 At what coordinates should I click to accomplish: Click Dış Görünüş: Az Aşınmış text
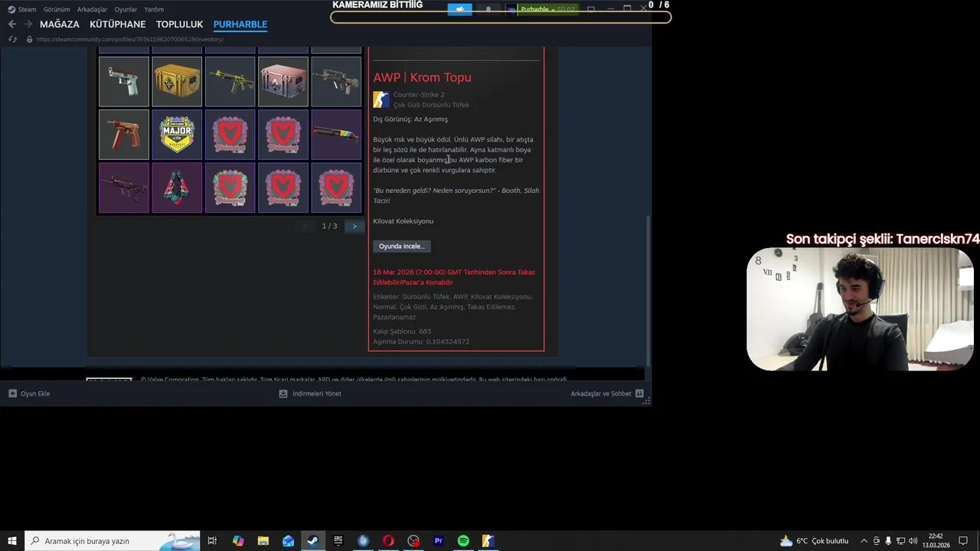click(410, 119)
